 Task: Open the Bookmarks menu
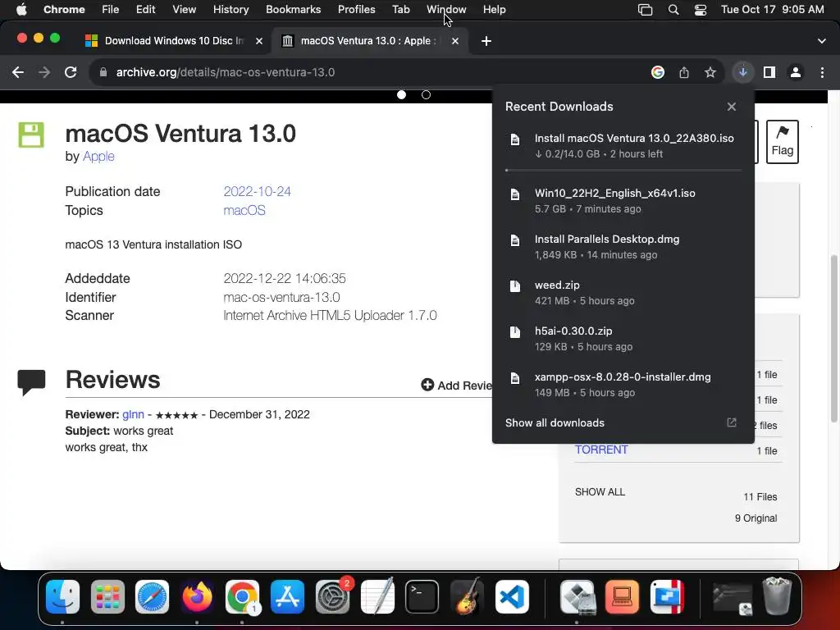pyautogui.click(x=293, y=10)
